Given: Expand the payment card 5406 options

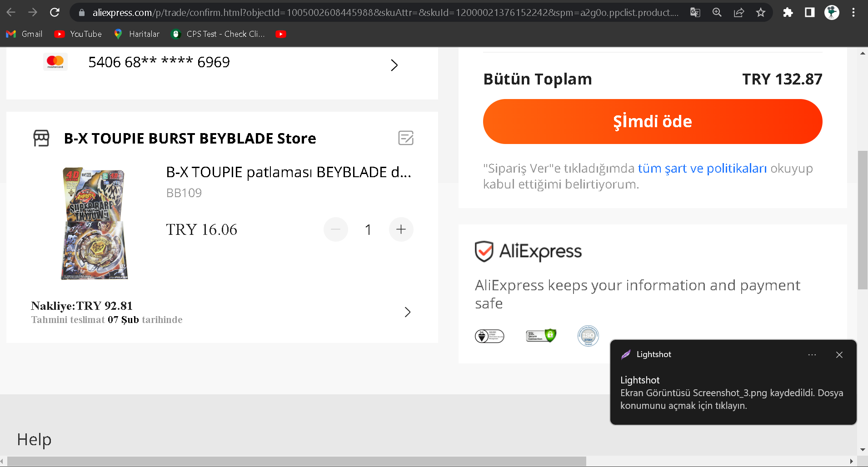Looking at the screenshot, I should pyautogui.click(x=394, y=65).
